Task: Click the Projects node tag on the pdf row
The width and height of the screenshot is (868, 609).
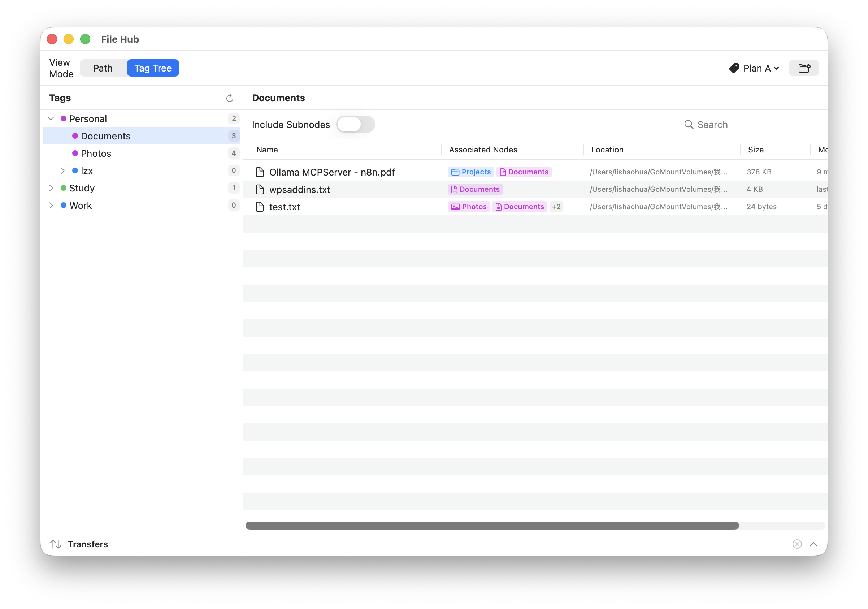Action: pyautogui.click(x=471, y=172)
